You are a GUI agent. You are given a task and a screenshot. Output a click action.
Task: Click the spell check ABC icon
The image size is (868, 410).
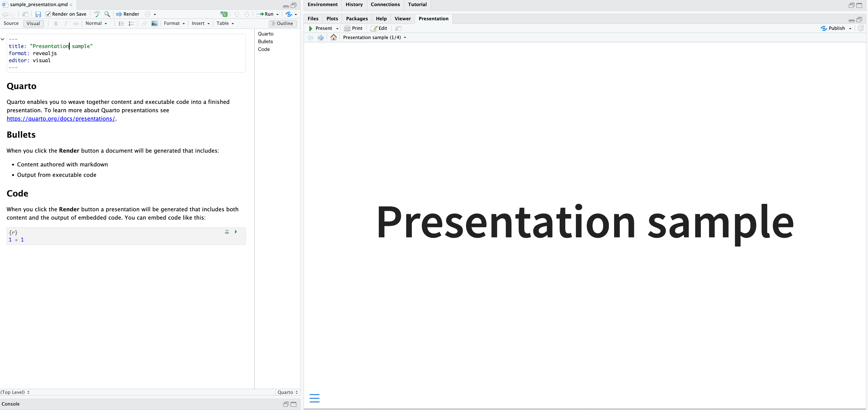click(x=97, y=14)
